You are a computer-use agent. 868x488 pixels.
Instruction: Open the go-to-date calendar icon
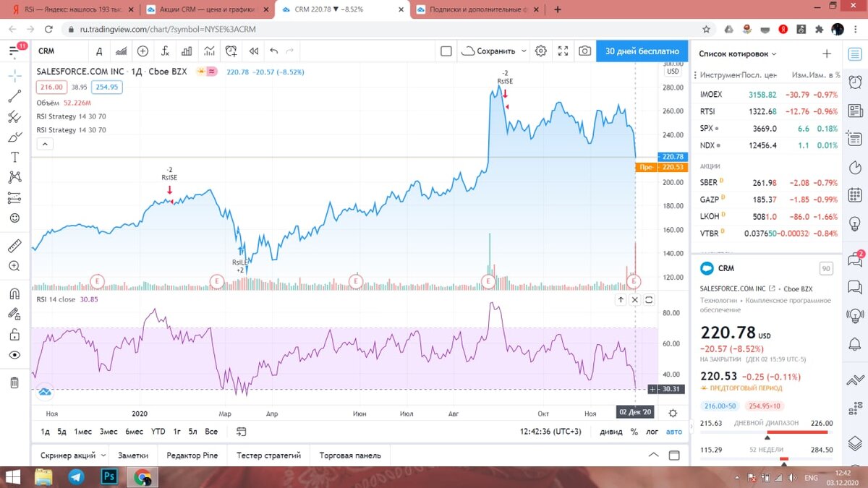241,432
